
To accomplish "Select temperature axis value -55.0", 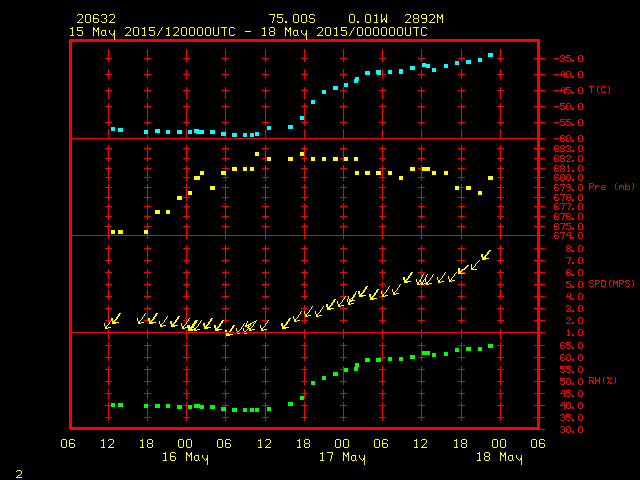I will point(569,122).
